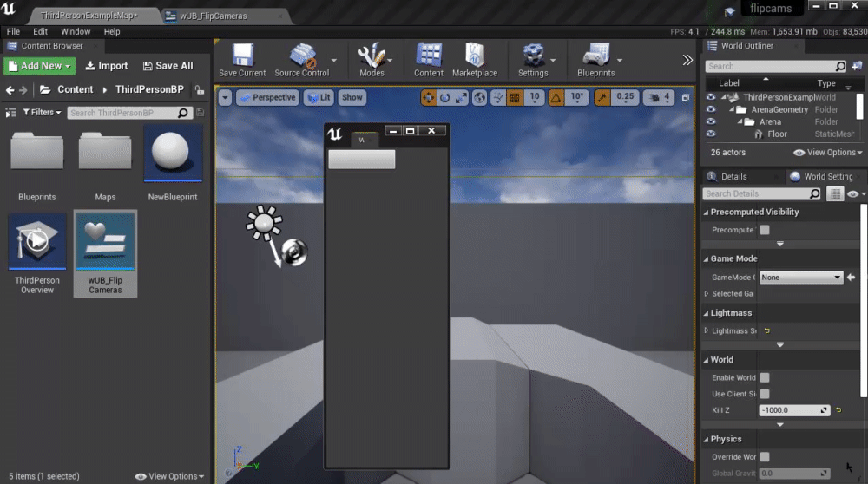Image resolution: width=868 pixels, height=484 pixels.
Task: Click the camera speed setting showing 4
Action: pos(659,98)
